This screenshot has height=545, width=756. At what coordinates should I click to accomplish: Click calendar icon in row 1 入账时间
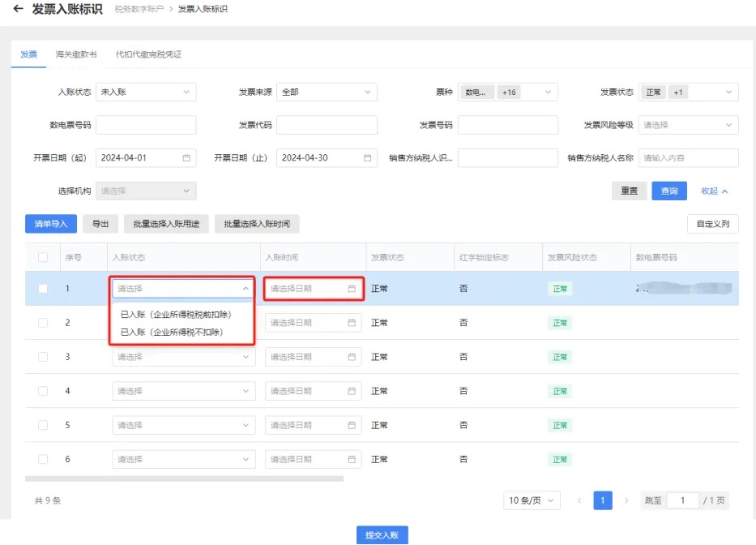click(352, 289)
